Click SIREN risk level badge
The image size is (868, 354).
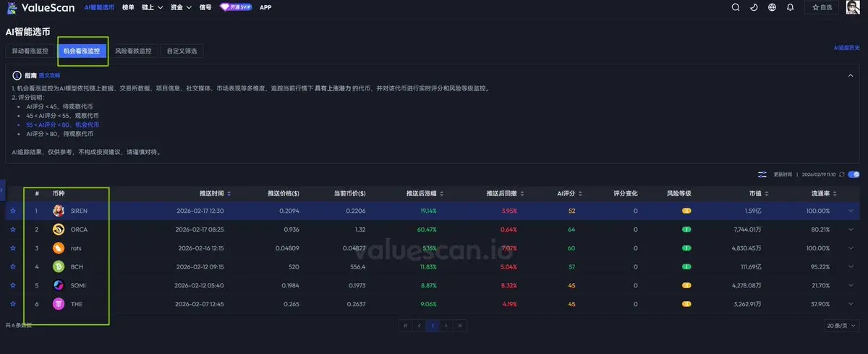686,211
